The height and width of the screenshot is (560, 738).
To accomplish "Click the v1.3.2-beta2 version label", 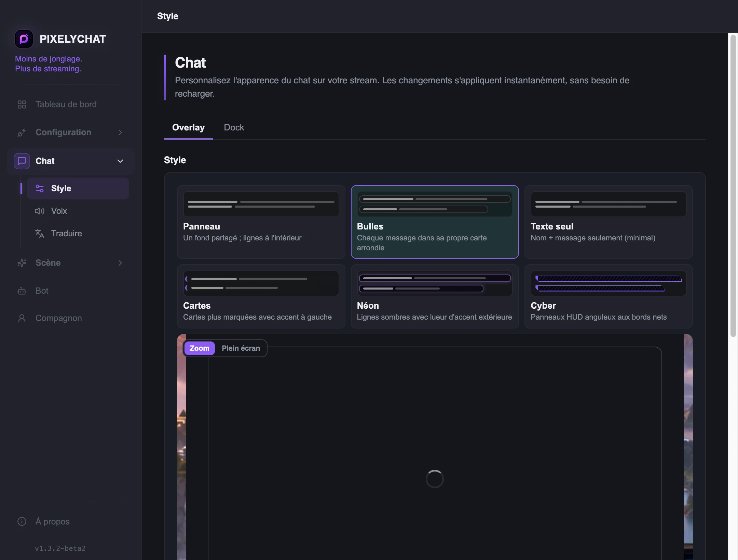I will click(60, 548).
